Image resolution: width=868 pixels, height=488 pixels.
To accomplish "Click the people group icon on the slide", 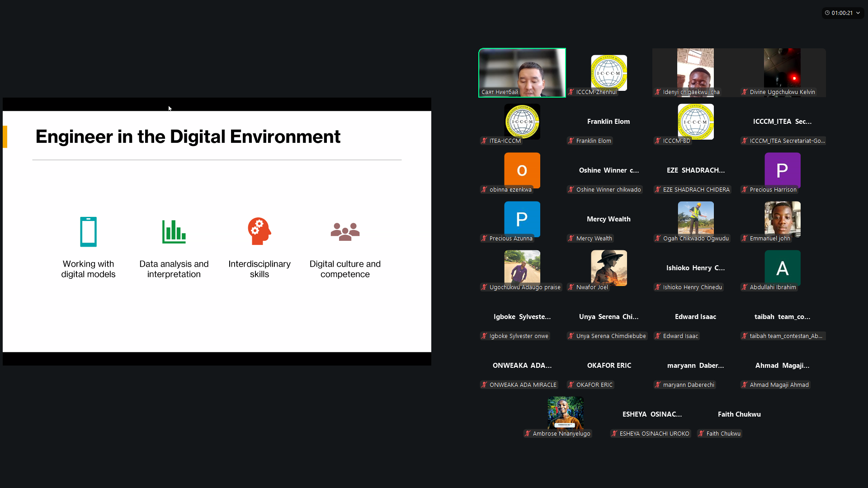I will point(345,231).
